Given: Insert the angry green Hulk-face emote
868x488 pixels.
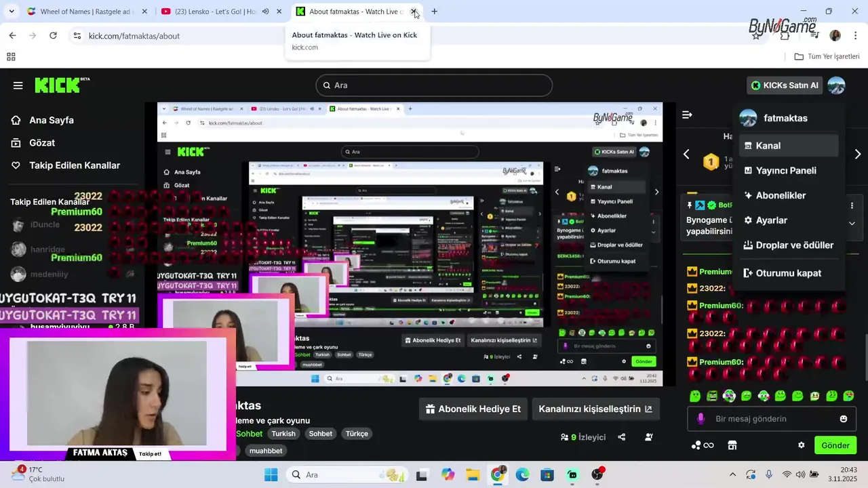Looking at the screenshot, I should 712,396.
